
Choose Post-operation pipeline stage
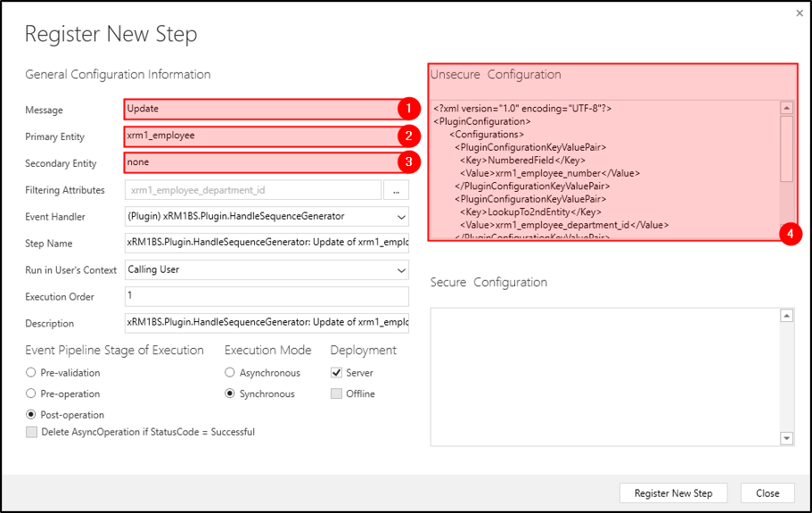(x=31, y=415)
